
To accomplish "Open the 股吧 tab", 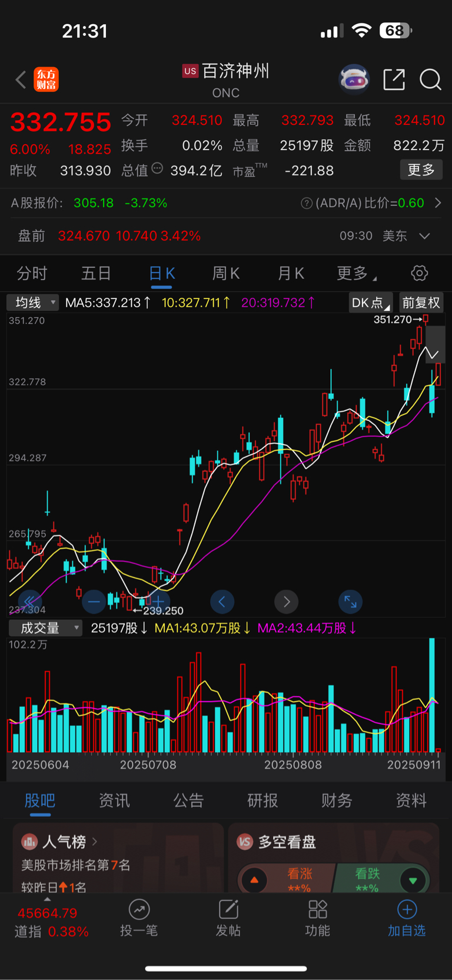I will point(40,800).
